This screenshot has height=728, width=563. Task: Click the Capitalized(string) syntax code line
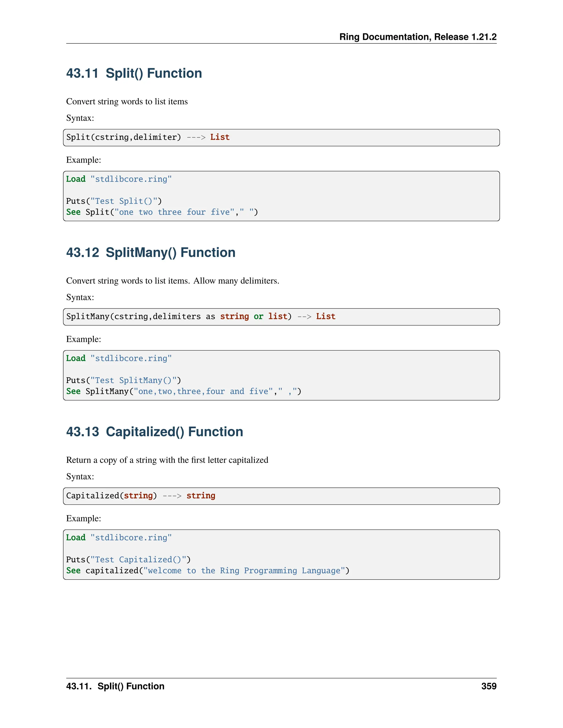(x=140, y=496)
